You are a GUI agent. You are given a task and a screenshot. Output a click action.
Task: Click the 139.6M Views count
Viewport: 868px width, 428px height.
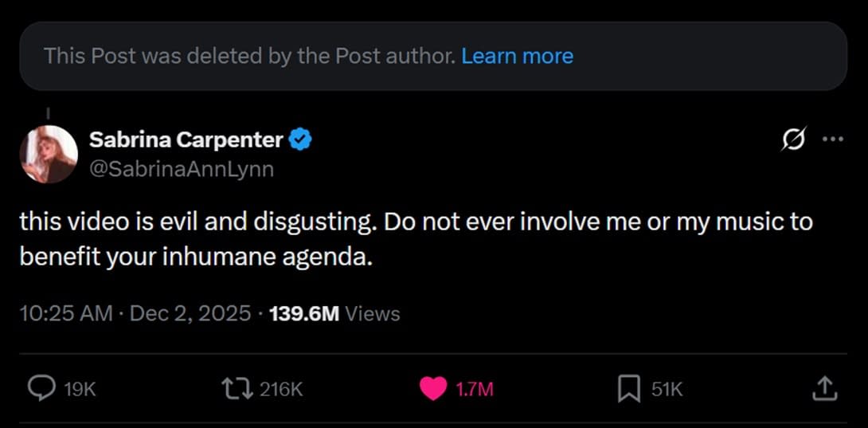coord(334,313)
